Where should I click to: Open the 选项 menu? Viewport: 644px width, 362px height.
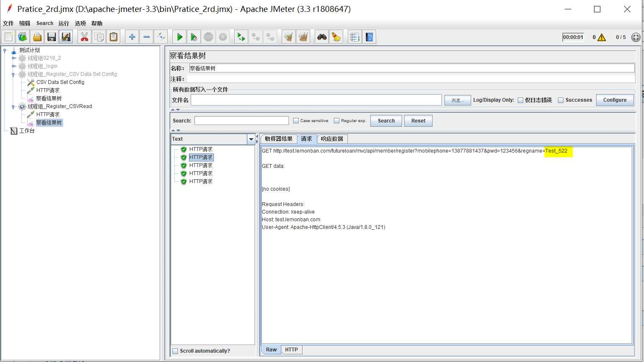pyautogui.click(x=80, y=23)
